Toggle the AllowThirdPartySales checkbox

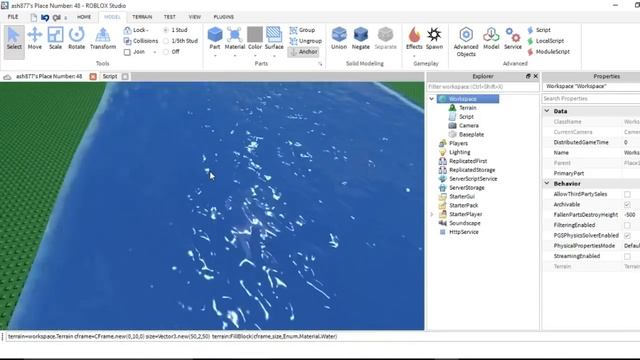(x=627, y=194)
